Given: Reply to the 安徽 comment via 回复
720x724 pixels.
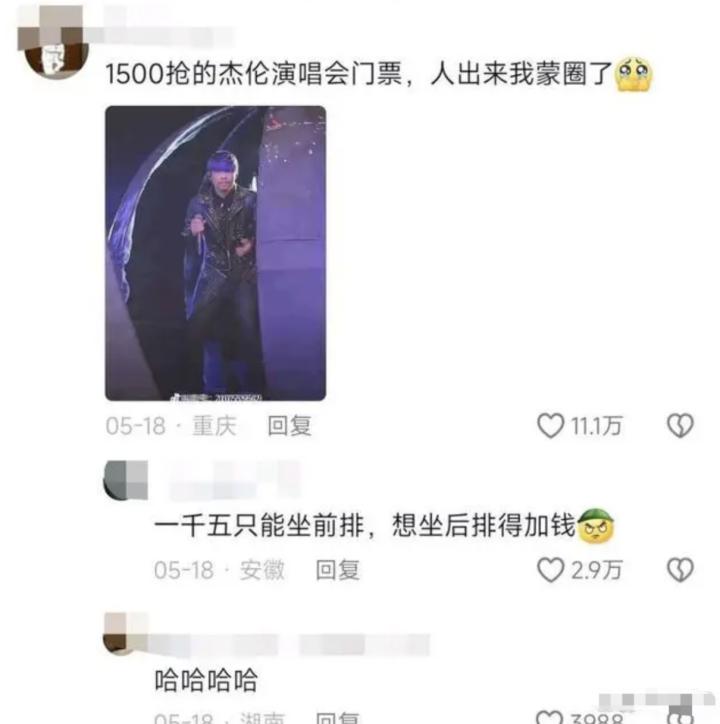Looking at the screenshot, I should tap(338, 570).
